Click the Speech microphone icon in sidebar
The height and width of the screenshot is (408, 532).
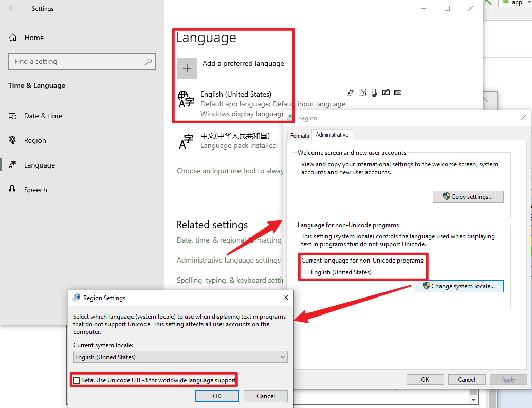[x=12, y=189]
